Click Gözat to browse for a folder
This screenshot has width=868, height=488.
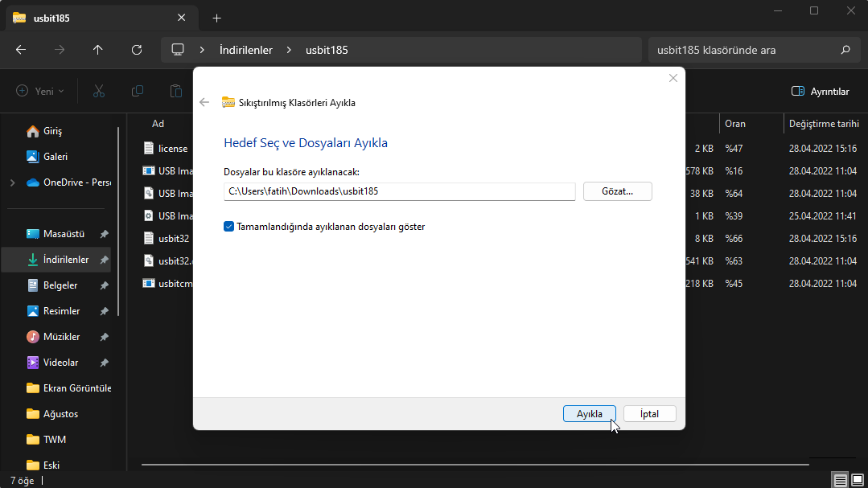click(x=617, y=191)
